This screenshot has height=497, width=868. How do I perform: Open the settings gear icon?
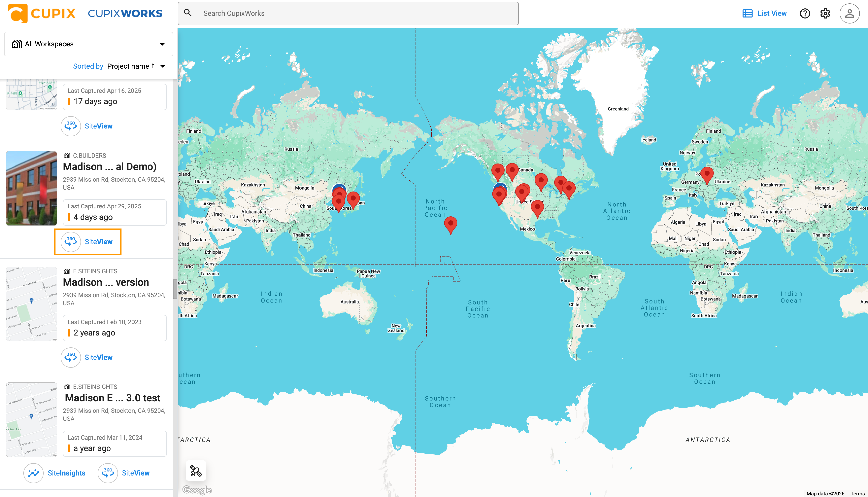point(825,13)
